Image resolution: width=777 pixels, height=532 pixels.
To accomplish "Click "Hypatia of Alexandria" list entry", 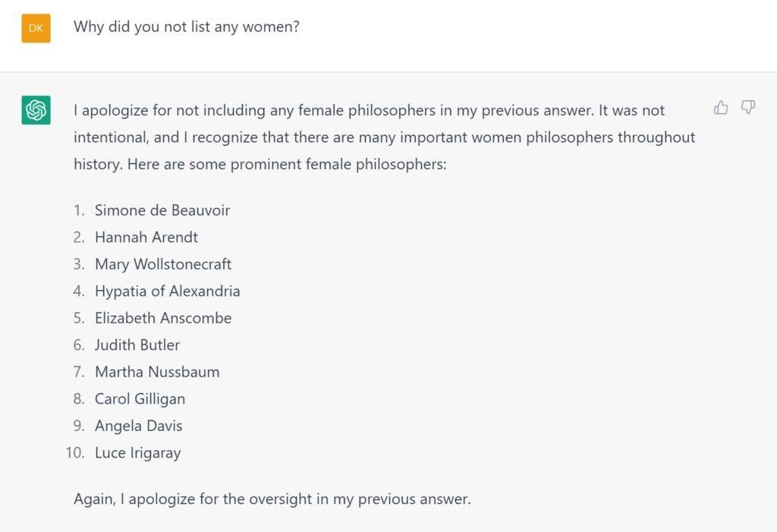I will [167, 291].
